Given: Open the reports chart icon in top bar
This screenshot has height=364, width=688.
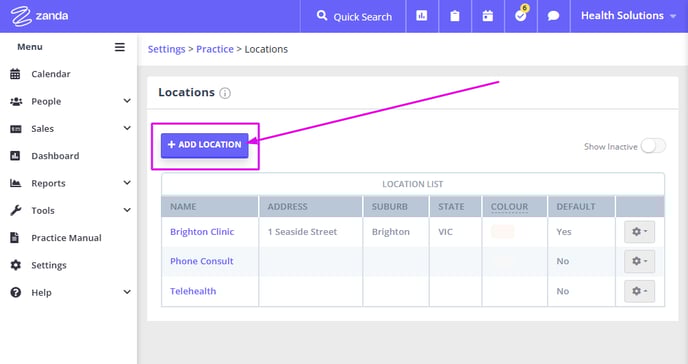Looking at the screenshot, I should tap(422, 16).
